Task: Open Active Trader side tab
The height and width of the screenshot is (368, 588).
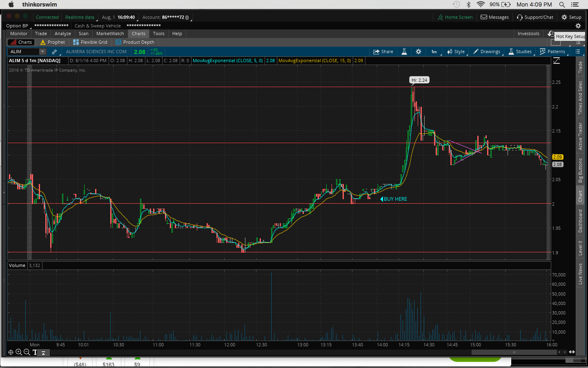Action: [580, 136]
